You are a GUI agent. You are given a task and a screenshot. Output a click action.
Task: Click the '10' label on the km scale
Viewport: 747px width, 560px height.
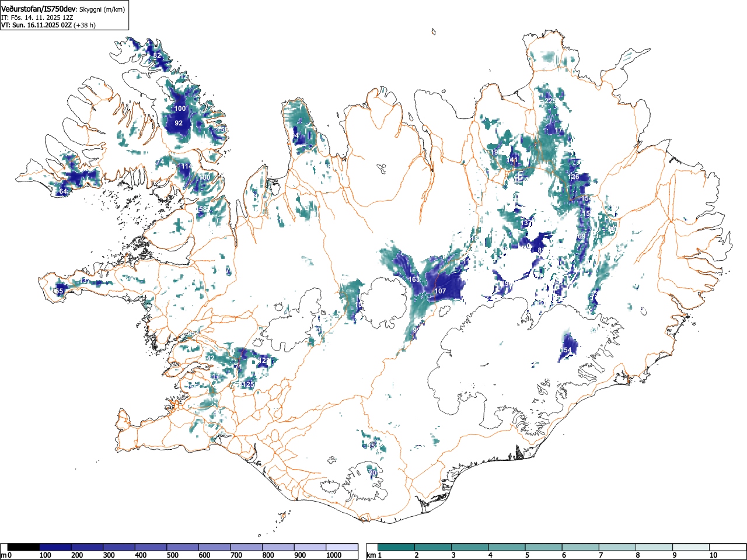point(713,555)
